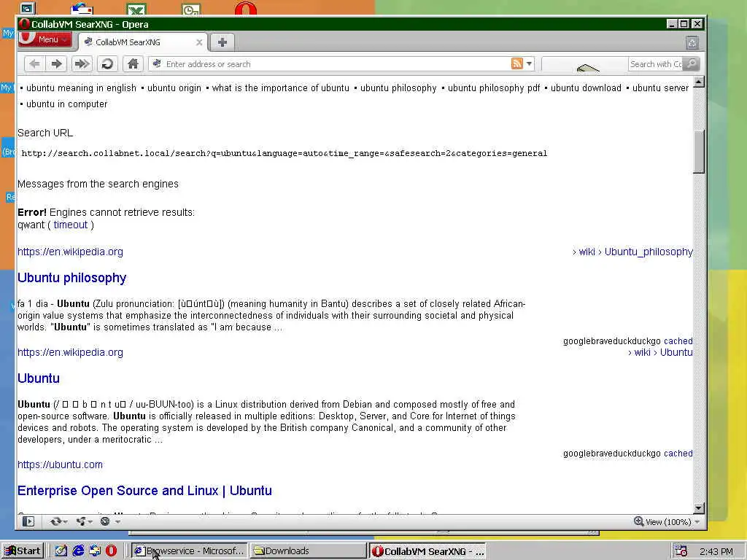
Task: Click the Fast Forward double-arrow button
Action: point(82,64)
